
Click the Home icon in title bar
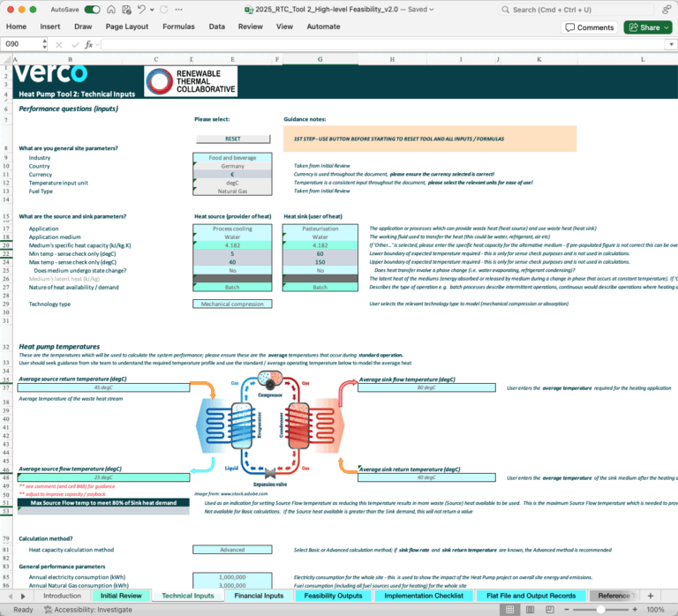[x=111, y=10]
